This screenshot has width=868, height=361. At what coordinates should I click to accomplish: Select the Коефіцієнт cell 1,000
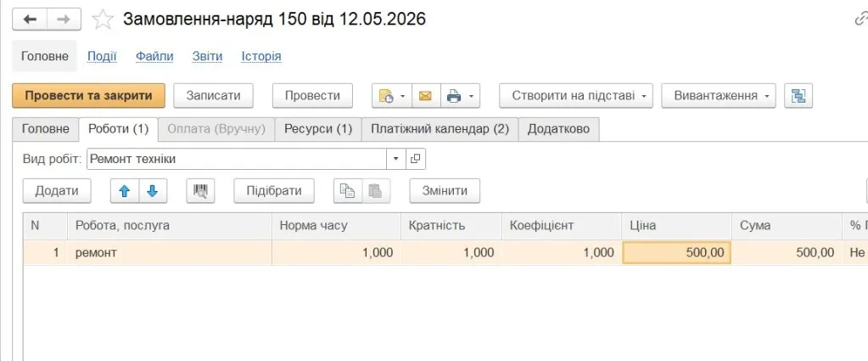click(562, 253)
